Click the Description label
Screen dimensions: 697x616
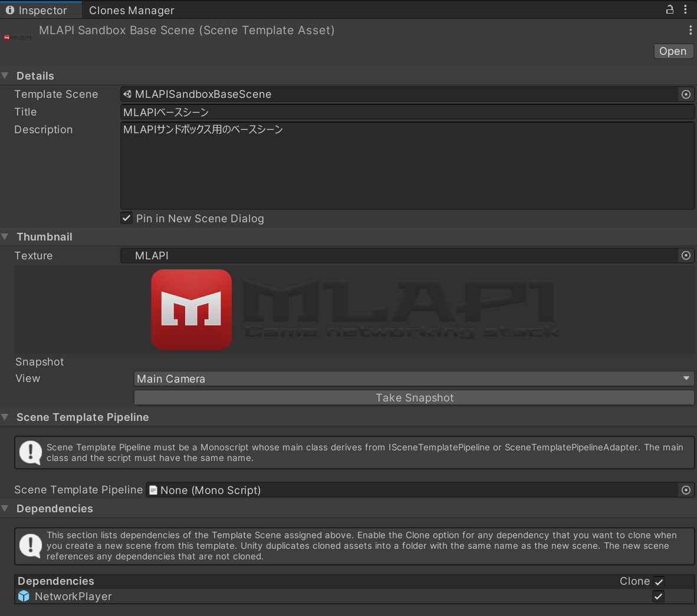(x=43, y=129)
